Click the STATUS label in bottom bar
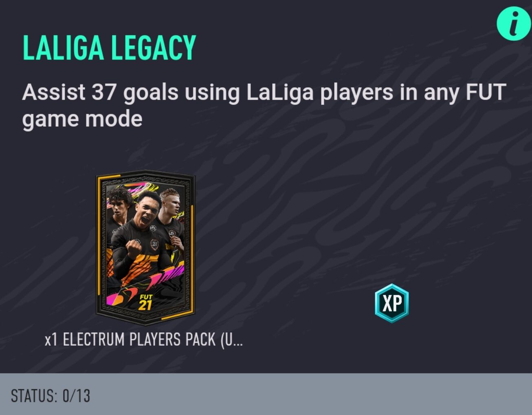The image size is (532, 415). tap(34, 396)
